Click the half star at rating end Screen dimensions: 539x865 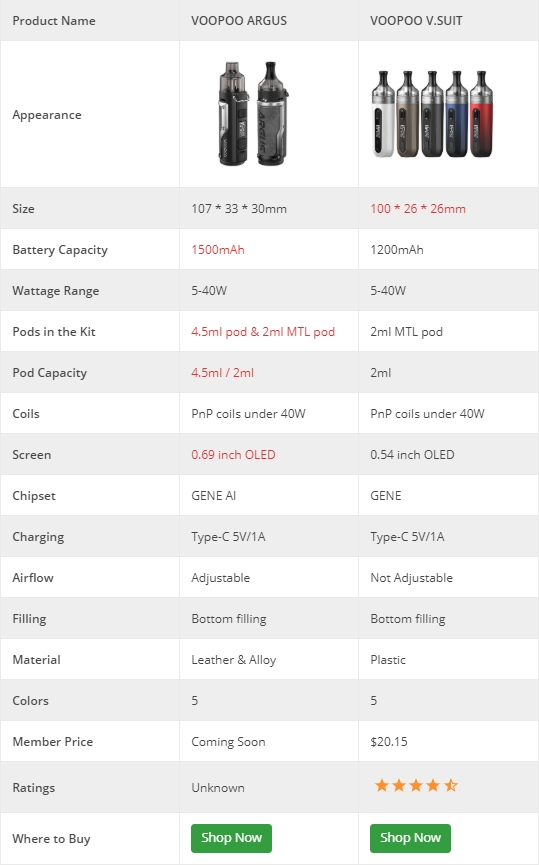pos(451,785)
